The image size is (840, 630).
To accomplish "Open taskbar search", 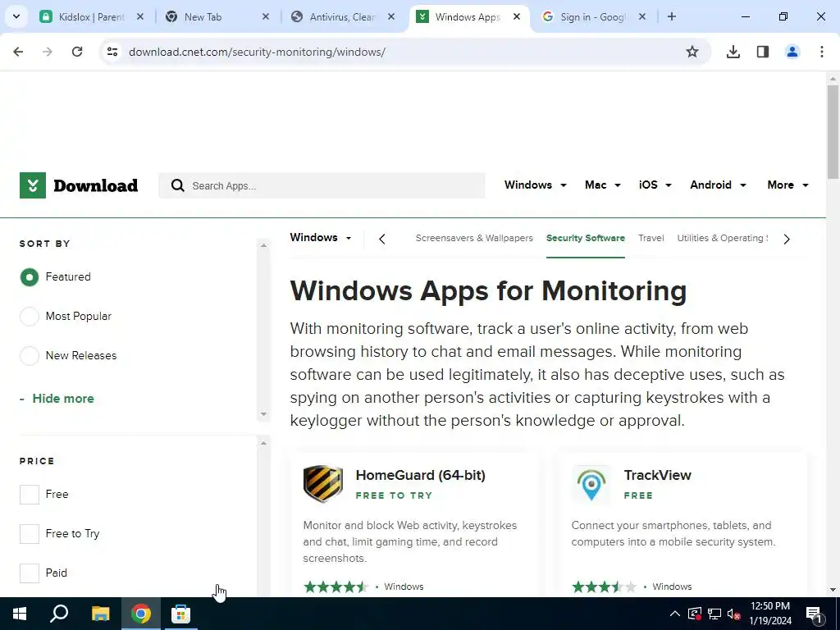I will [59, 614].
